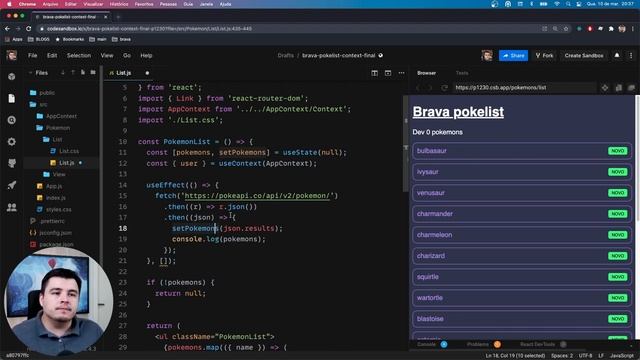Viewport: 640px width, 360px height.
Task: Collapse the Files panel chevron
Action: pos(30,73)
